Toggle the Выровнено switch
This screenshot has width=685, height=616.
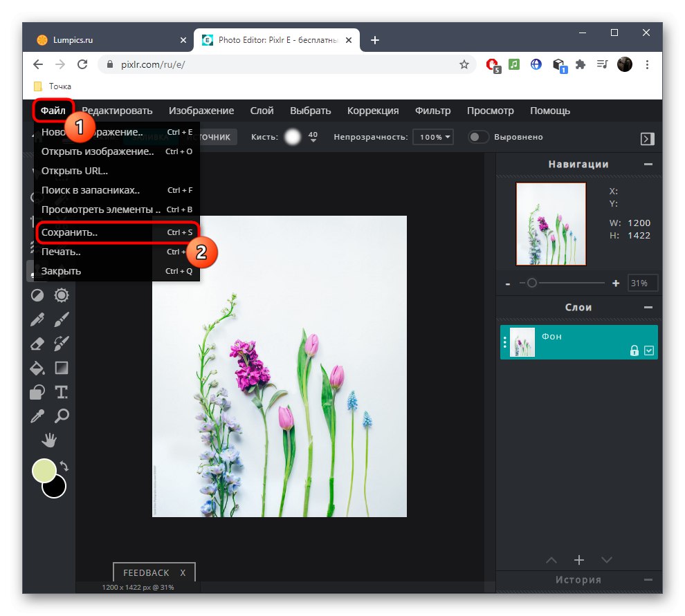pos(477,137)
